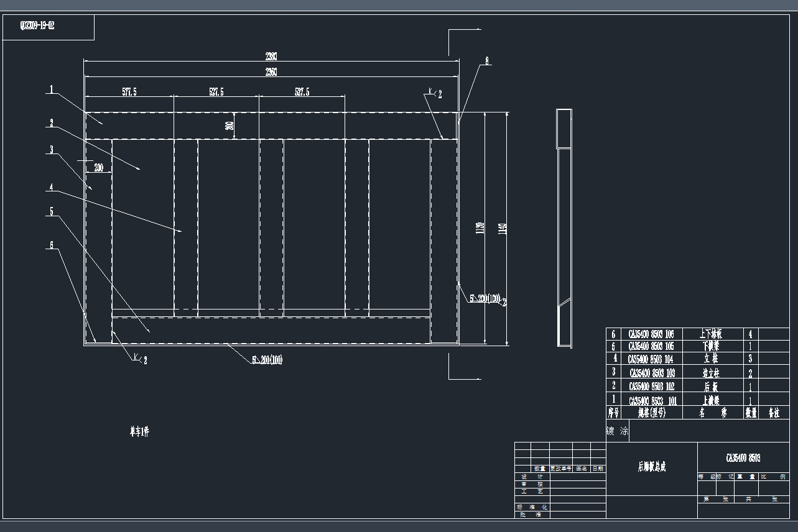
Task: Click the 后厢板总成 title block text
Action: pos(651,467)
